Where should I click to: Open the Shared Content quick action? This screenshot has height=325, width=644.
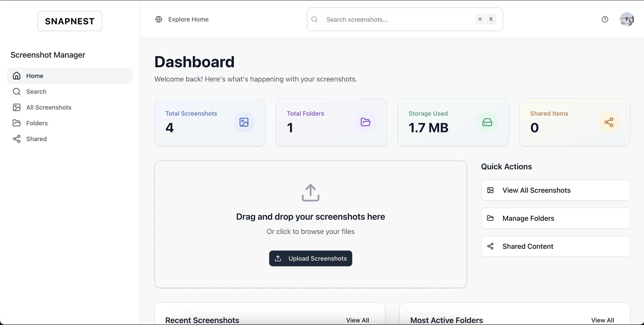pos(555,246)
